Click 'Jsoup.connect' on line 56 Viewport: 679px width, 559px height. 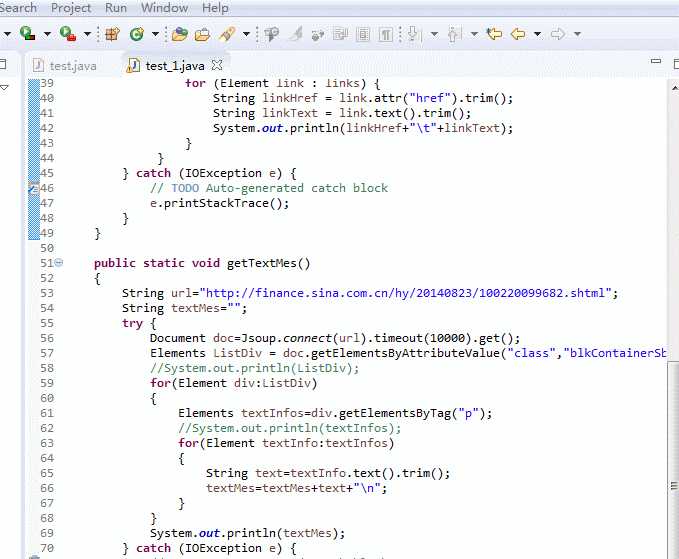point(286,338)
